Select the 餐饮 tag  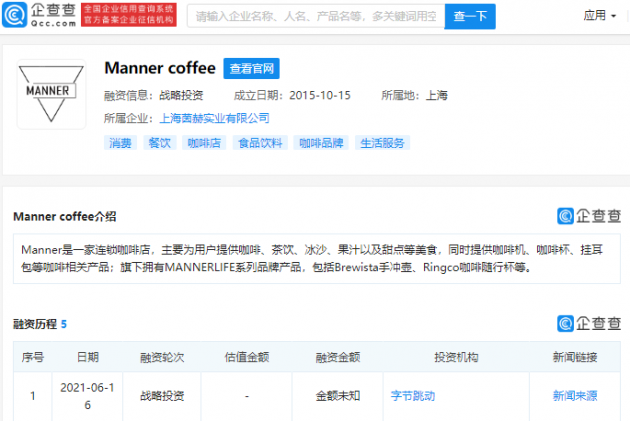pyautogui.click(x=160, y=143)
